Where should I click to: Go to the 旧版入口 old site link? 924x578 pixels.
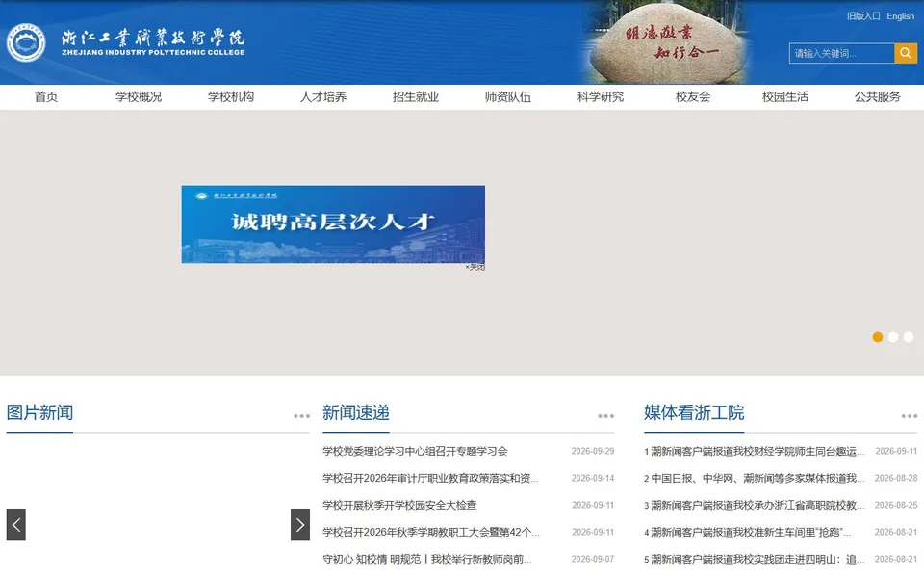[x=863, y=16]
